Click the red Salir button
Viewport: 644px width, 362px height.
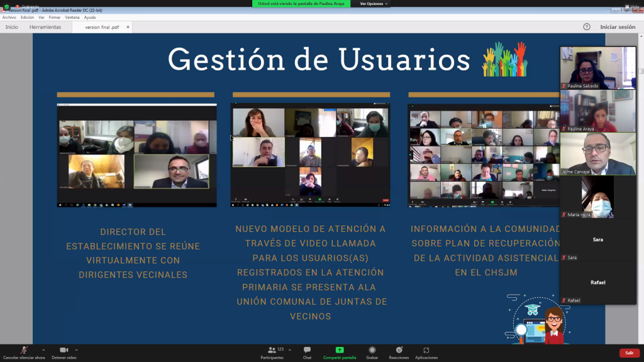pos(629,353)
